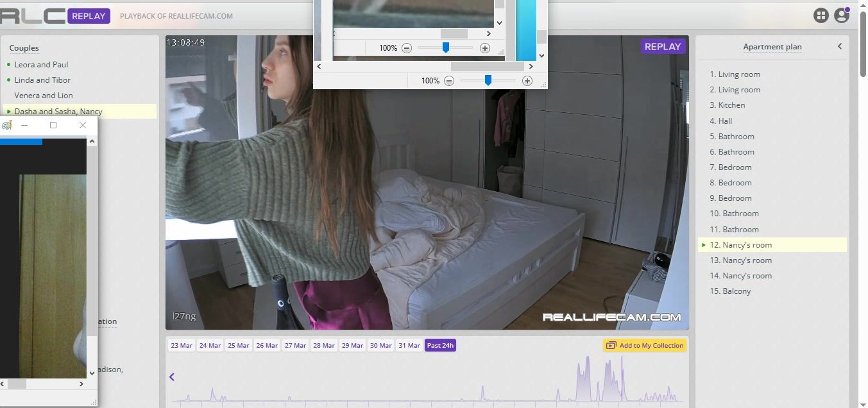Click the upper zoom-in plus button
This screenshot has width=868, height=408.
point(485,48)
